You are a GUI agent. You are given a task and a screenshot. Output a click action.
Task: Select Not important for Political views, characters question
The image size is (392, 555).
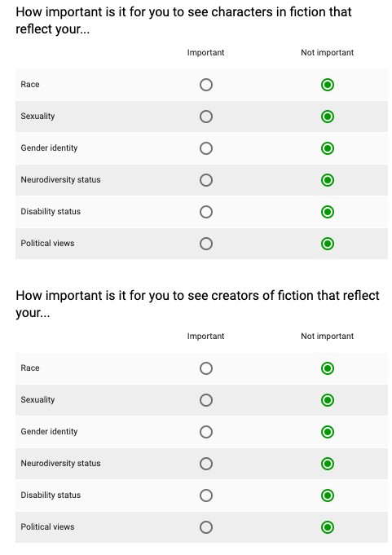(328, 244)
